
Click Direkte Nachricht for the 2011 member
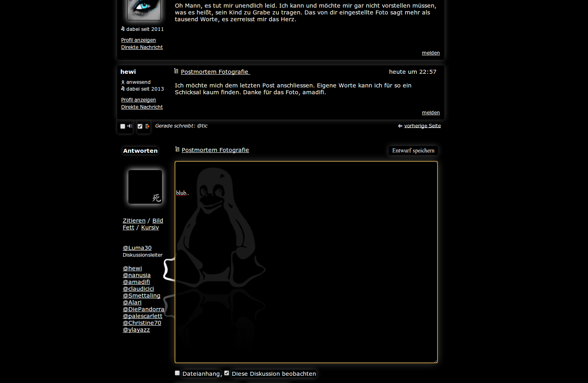(x=142, y=47)
